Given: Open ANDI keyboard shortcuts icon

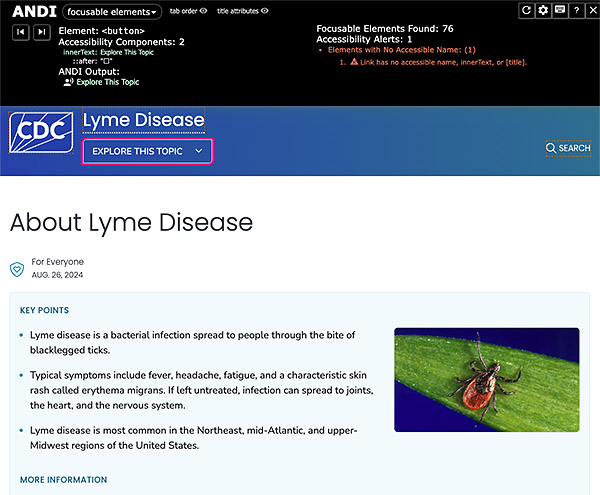Looking at the screenshot, I should [x=560, y=10].
